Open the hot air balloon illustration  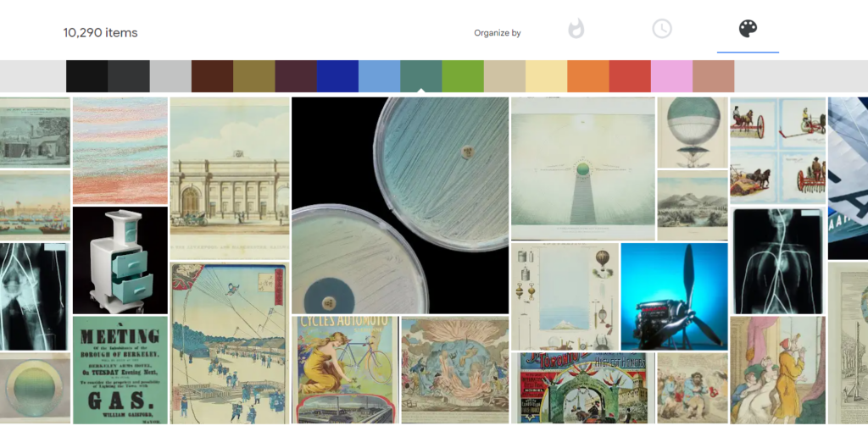[692, 132]
